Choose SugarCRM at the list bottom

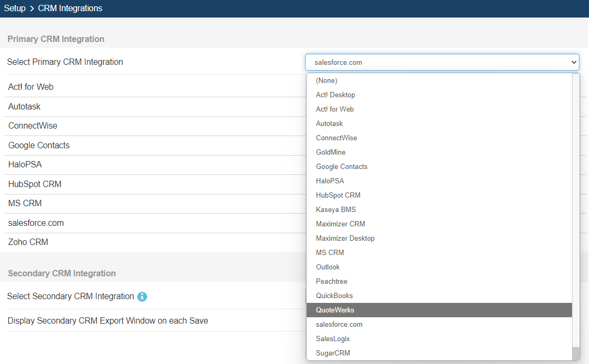[x=333, y=353]
